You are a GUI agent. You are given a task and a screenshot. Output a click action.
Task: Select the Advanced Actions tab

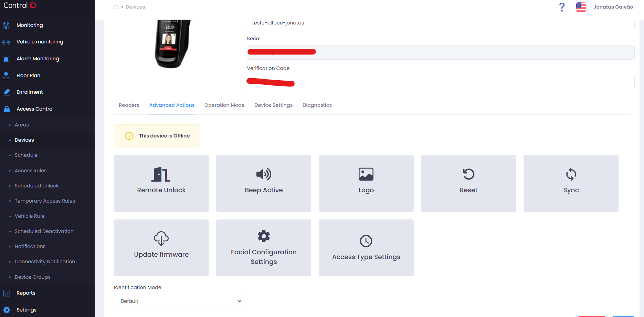pos(172,105)
